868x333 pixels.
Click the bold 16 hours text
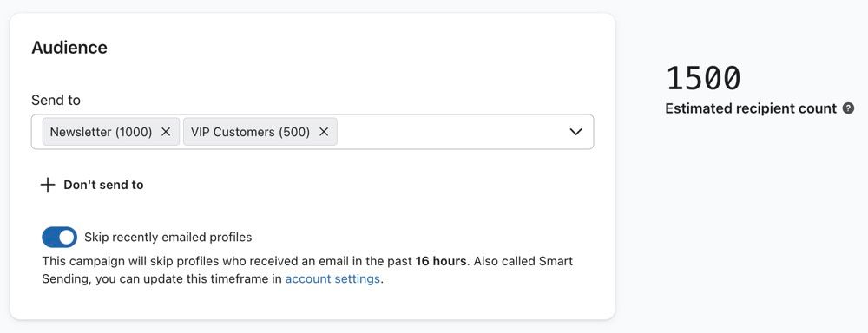pyautogui.click(x=441, y=260)
